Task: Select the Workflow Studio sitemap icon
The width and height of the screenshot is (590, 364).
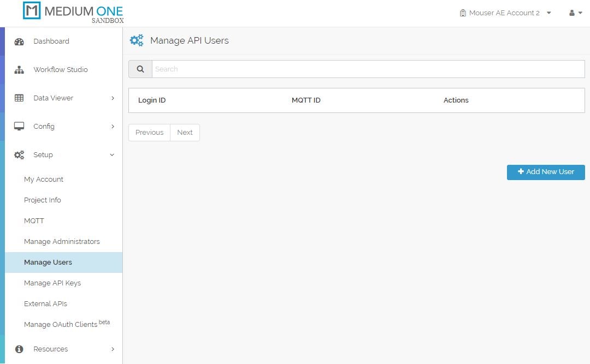Action: coord(20,69)
